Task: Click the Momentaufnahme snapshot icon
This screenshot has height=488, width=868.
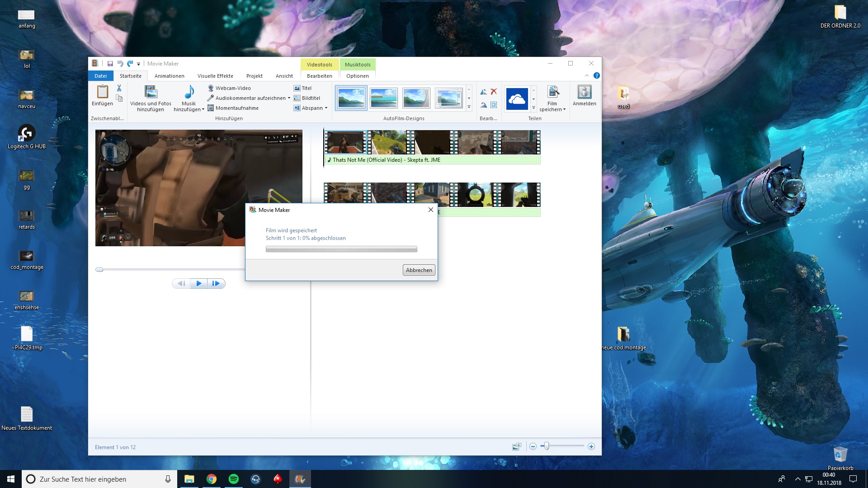Action: [211, 108]
